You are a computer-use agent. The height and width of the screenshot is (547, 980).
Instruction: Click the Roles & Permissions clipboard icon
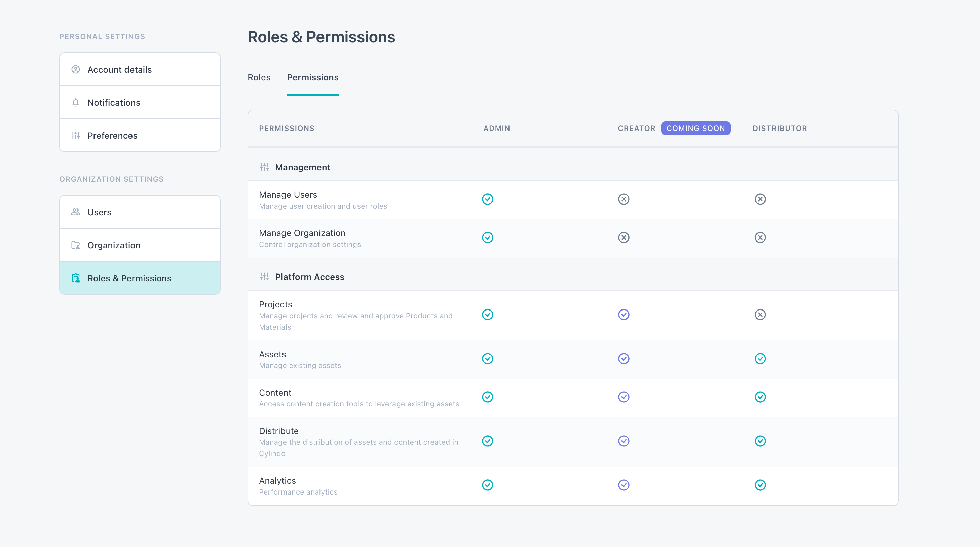[76, 278]
